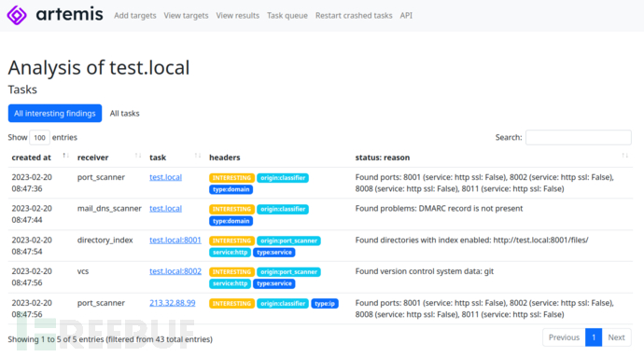644x357 pixels.
Task: Open the API navbar link
Action: coord(406,16)
